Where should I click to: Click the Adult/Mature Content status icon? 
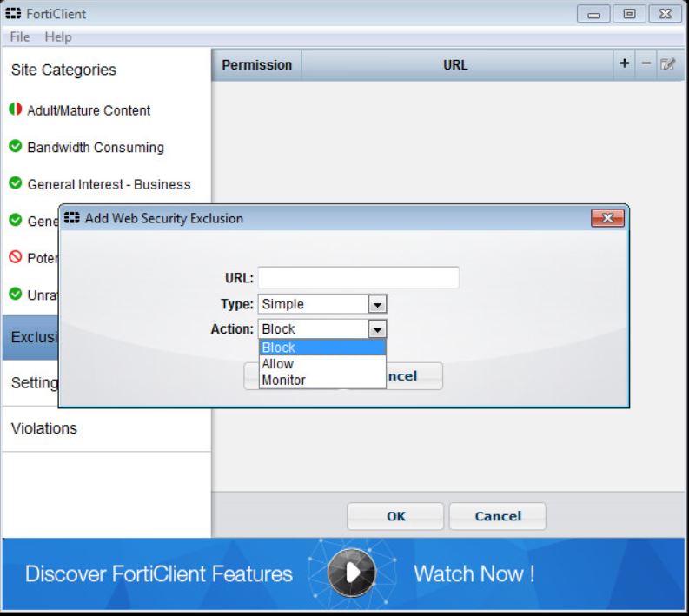coord(16,110)
